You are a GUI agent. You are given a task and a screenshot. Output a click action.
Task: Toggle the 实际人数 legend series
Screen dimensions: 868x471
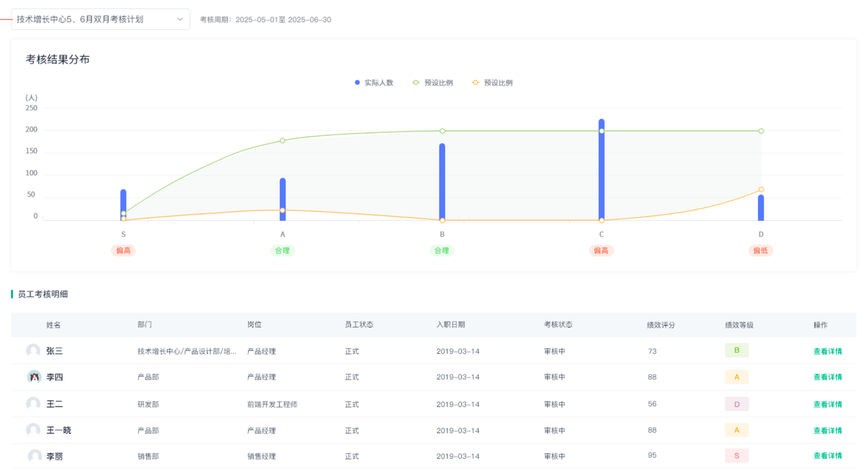374,83
